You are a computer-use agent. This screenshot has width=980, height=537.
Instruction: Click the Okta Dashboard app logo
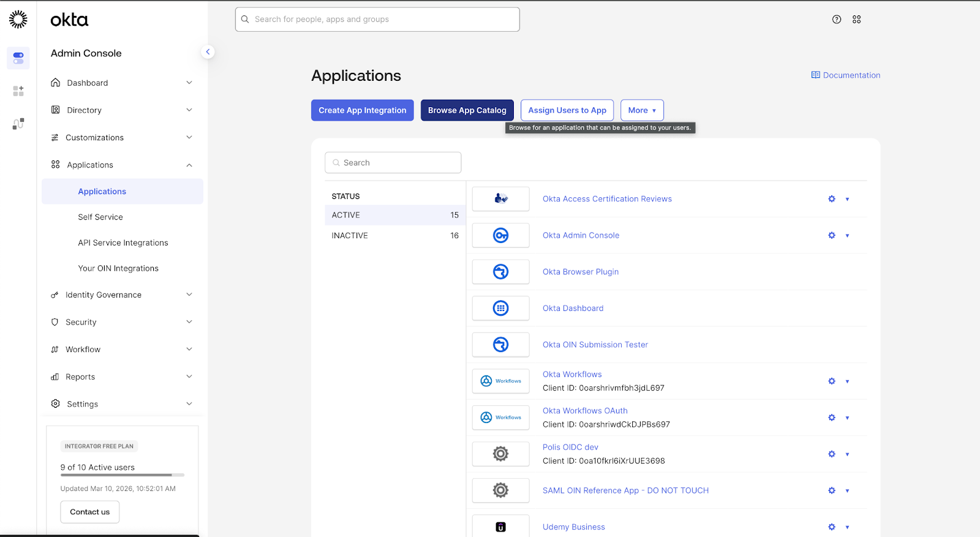click(501, 308)
